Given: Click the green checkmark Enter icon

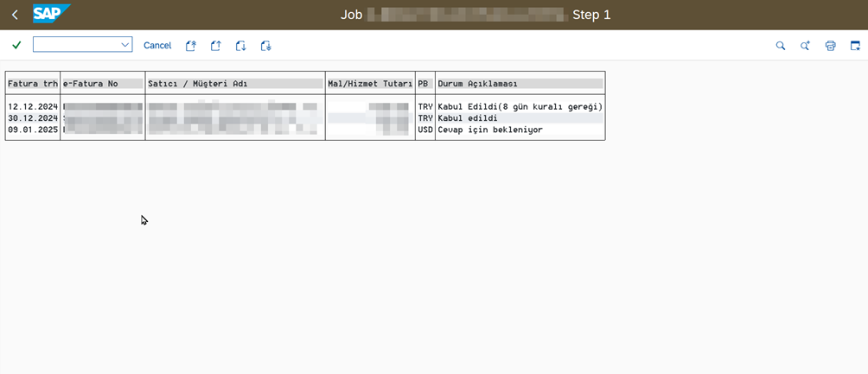Looking at the screenshot, I should point(16,45).
